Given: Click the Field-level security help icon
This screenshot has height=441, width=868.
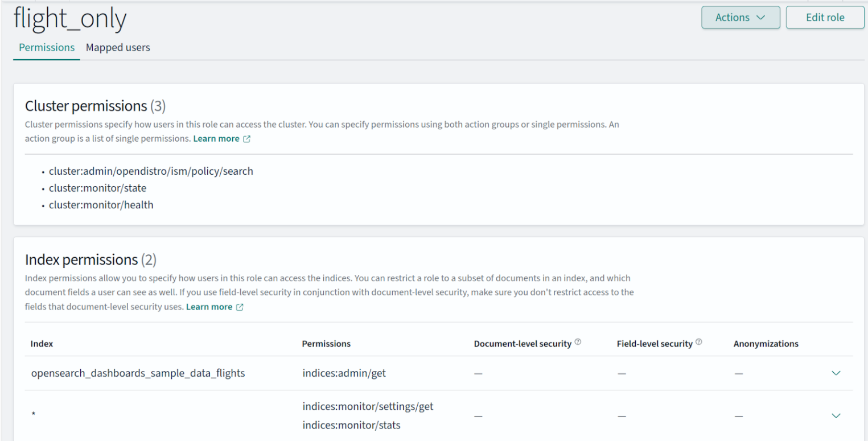Looking at the screenshot, I should (x=698, y=342).
